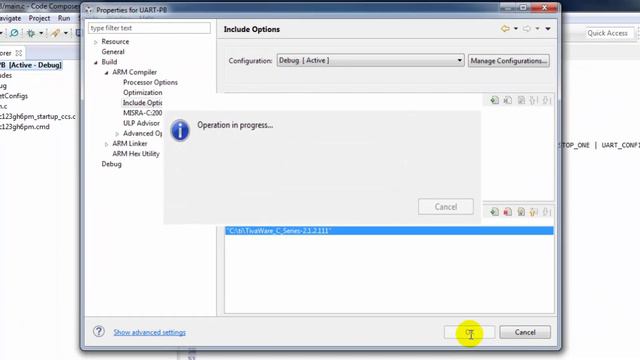This screenshot has width=640, height=360.
Task: Click Cancel in the Properties dialog
Action: click(525, 332)
